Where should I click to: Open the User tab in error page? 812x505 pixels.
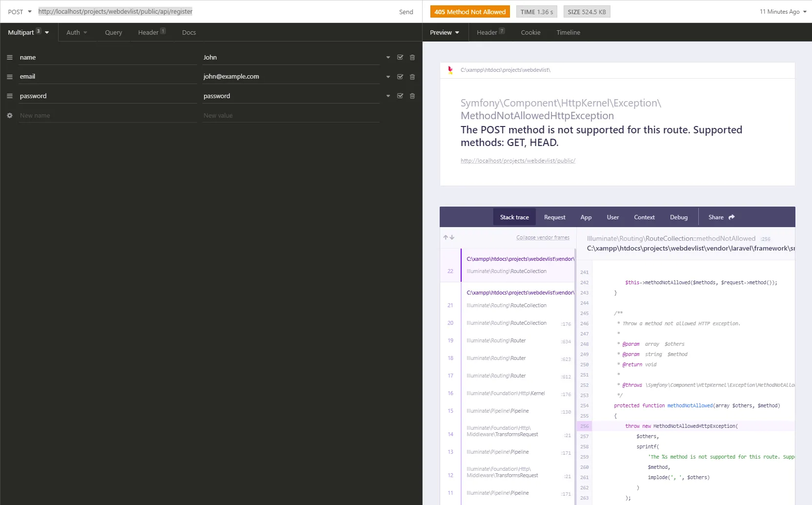[613, 217]
